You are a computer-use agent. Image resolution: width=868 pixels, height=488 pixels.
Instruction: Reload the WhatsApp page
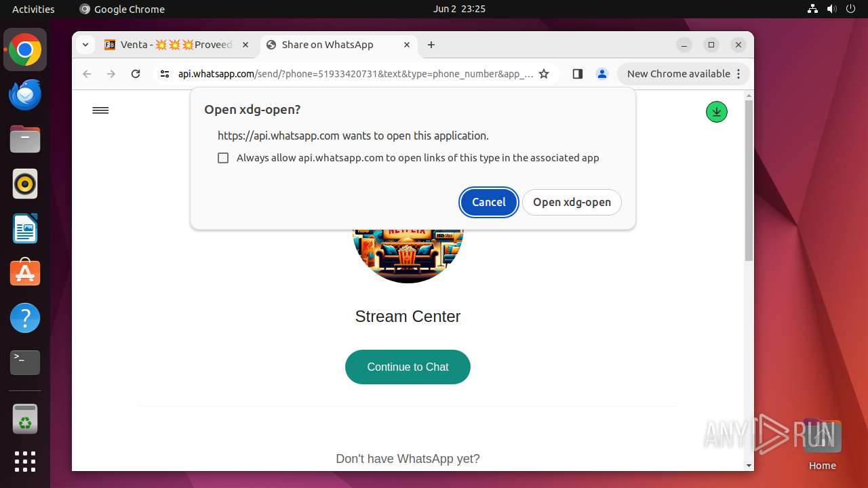(136, 74)
